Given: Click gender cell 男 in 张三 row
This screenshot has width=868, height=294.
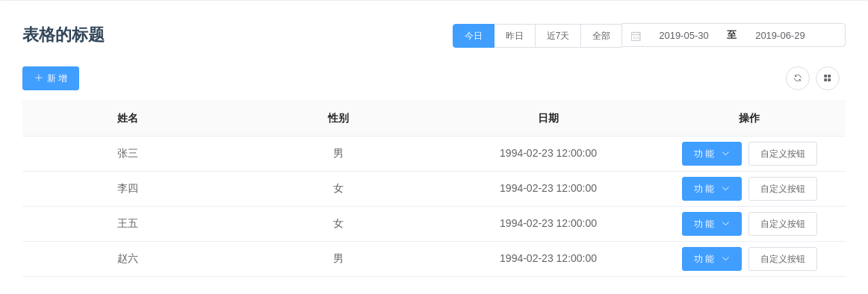Looking at the screenshot, I should click(338, 154).
